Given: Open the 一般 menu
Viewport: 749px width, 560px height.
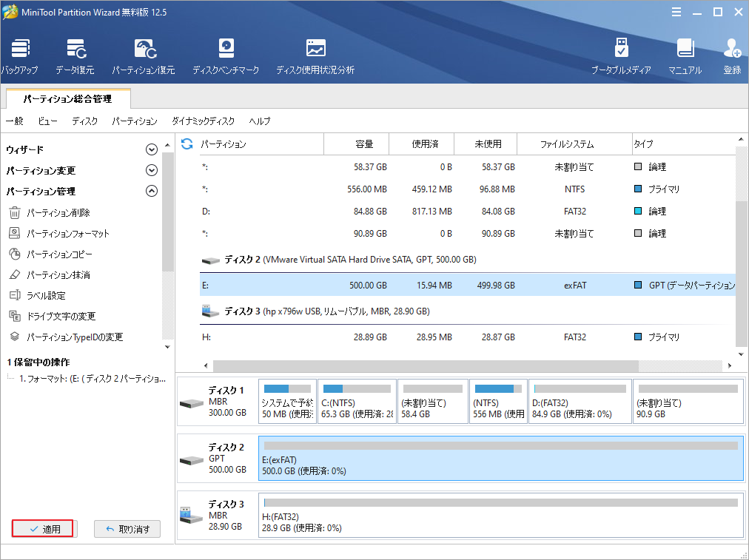Looking at the screenshot, I should (14, 121).
